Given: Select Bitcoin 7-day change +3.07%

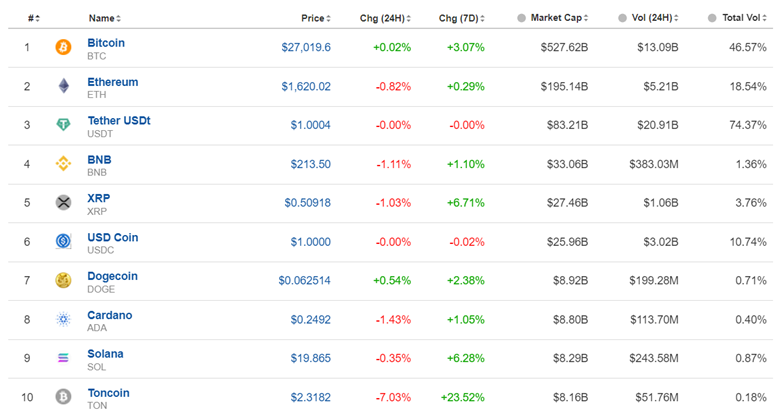Looking at the screenshot, I should pos(466,47).
